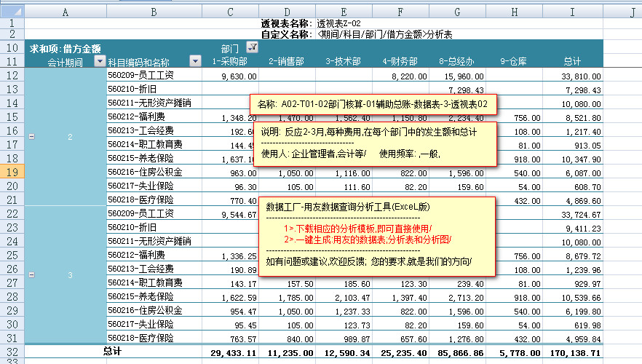Click the 求和项:借方金额 pivot header cell
The height and width of the screenshot is (364, 642).
coord(60,48)
